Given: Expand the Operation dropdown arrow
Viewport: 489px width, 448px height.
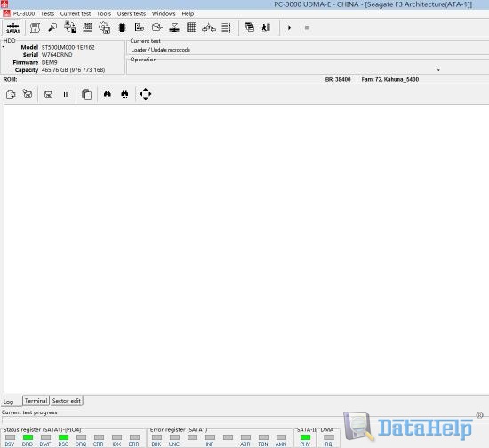Looking at the screenshot, I should click(x=438, y=70).
